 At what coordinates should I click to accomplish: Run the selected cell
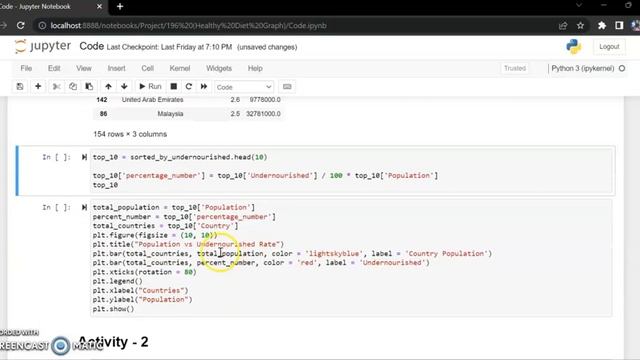150,87
